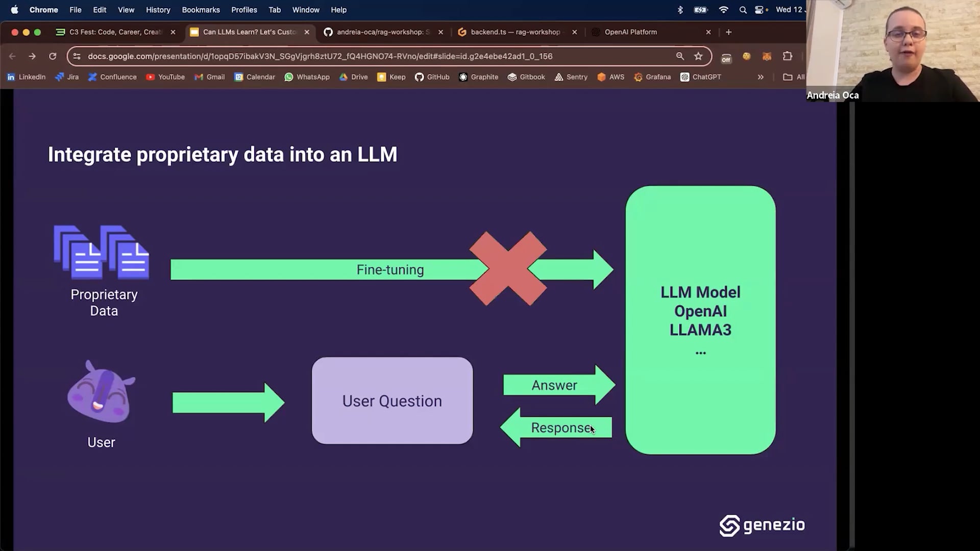The width and height of the screenshot is (980, 551).
Task: Open a new browser tab
Action: (x=728, y=32)
